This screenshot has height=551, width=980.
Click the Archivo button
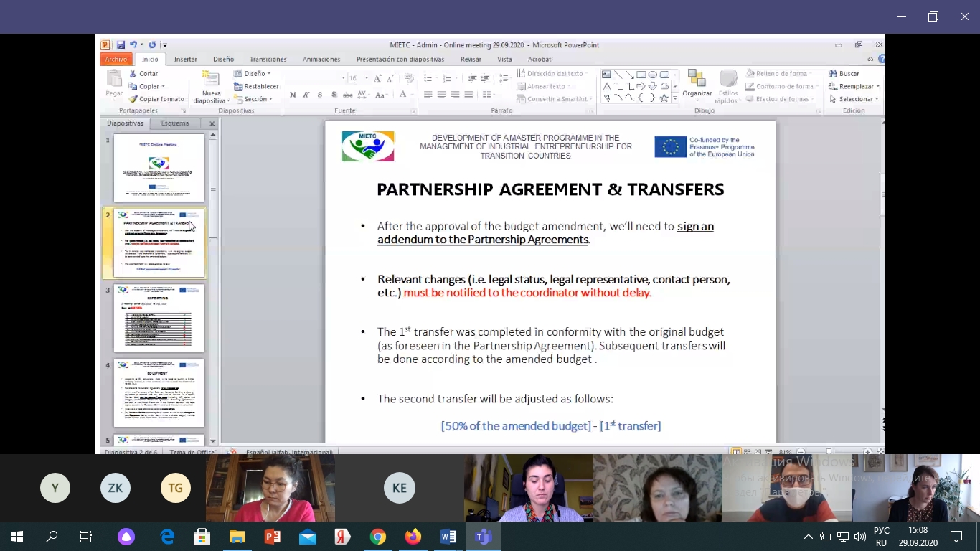click(116, 60)
